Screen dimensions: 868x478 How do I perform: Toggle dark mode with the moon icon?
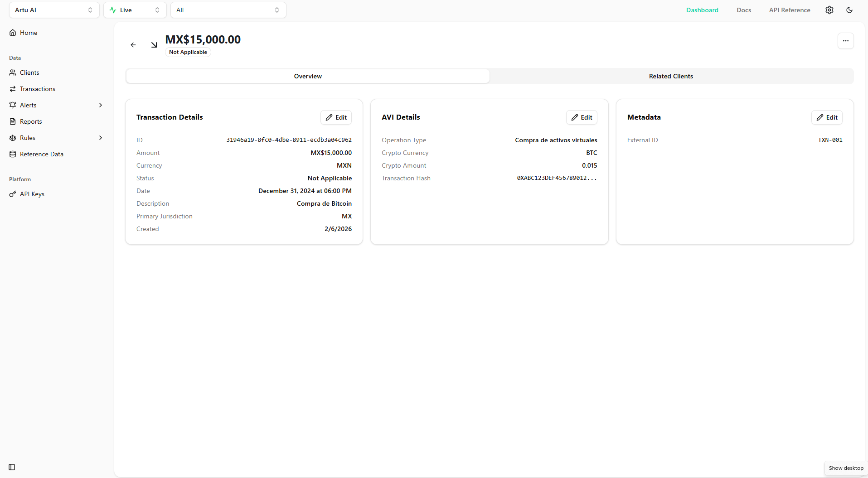click(x=849, y=10)
